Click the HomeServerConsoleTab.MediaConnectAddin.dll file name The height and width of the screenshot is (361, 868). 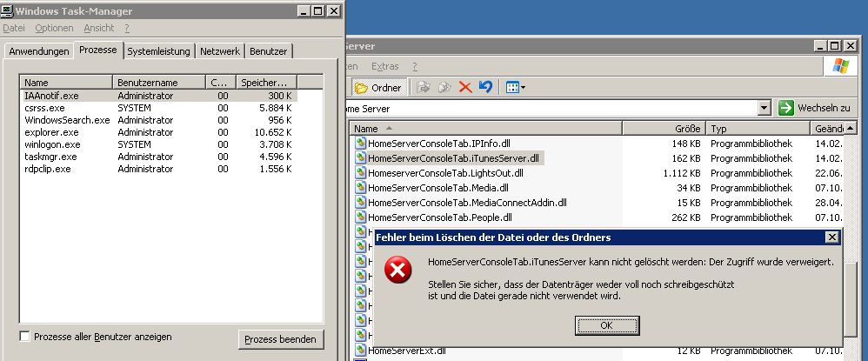pos(468,203)
